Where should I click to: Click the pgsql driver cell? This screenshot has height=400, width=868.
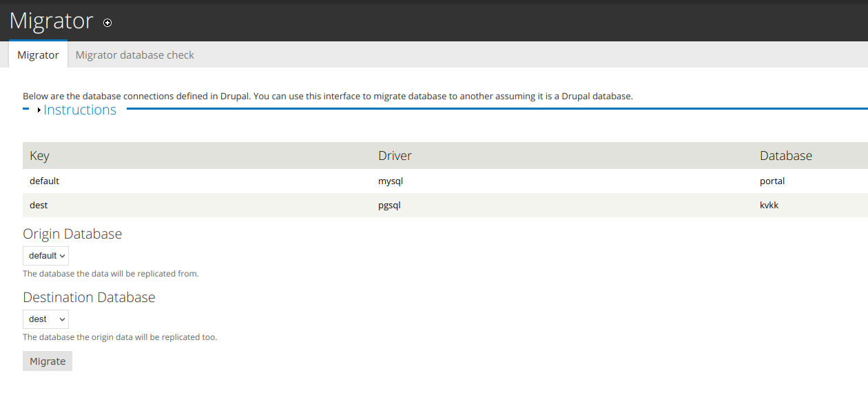389,206
